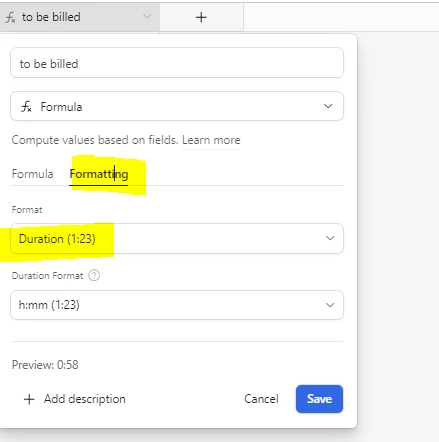
Task: Open the Format dropdown showing Duration (1:23)
Action: point(177,239)
